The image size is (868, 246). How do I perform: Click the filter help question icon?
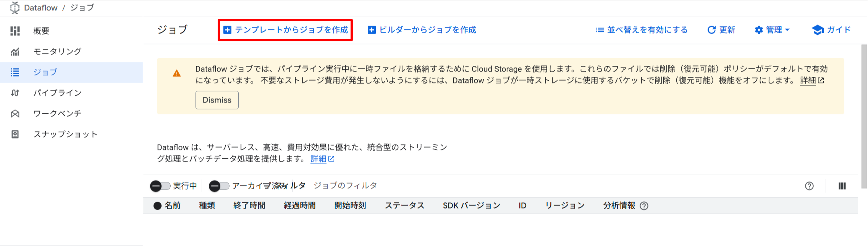tap(809, 186)
